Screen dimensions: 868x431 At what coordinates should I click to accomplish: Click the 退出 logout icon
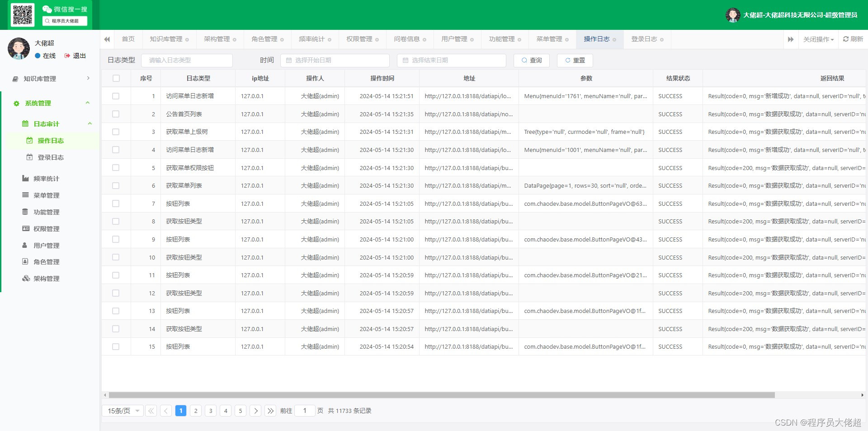(67, 56)
